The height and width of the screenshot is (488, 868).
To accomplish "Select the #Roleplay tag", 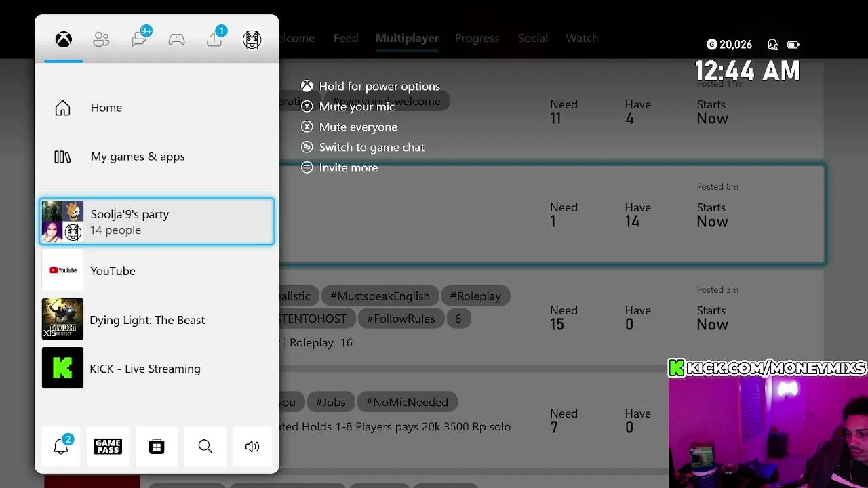I will tap(475, 296).
